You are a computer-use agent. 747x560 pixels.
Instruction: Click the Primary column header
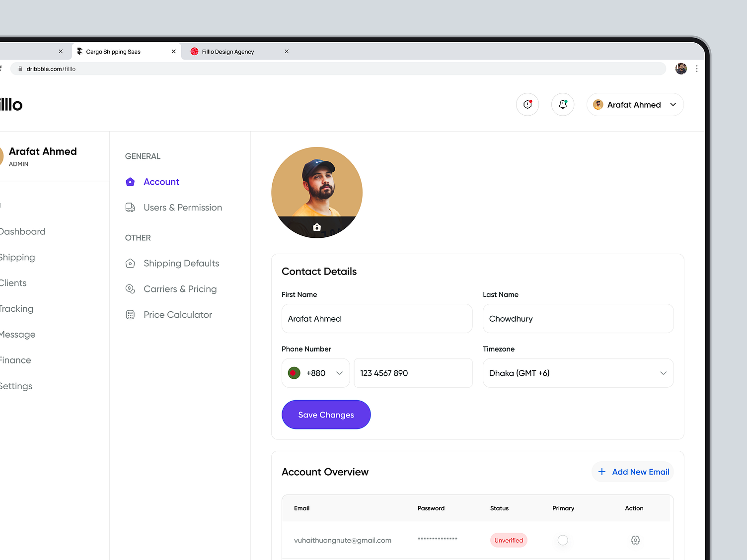pyautogui.click(x=563, y=508)
